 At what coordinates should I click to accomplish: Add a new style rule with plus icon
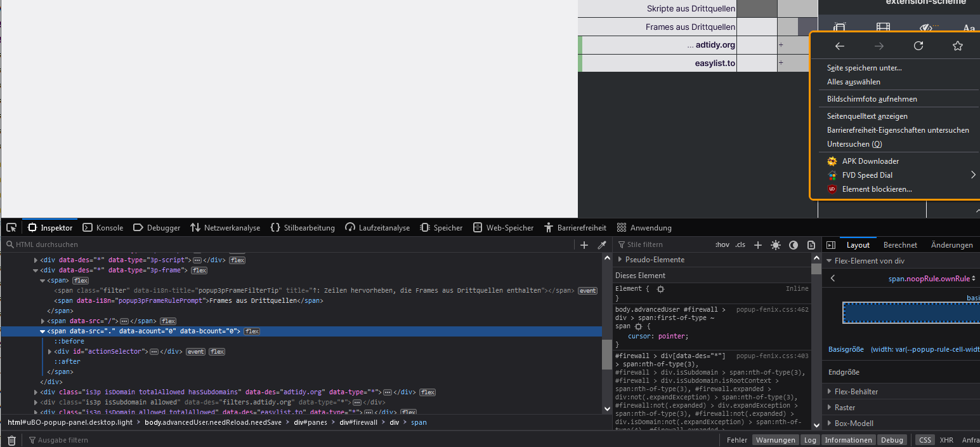point(757,245)
